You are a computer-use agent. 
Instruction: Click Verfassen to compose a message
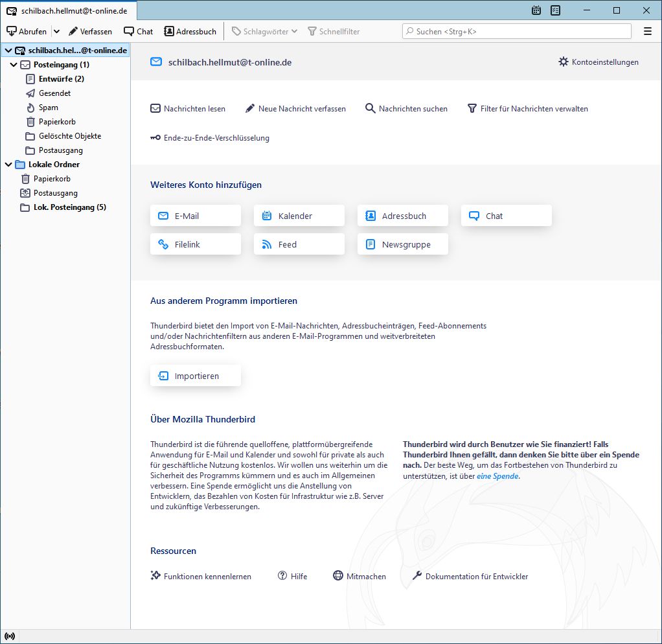pyautogui.click(x=90, y=31)
